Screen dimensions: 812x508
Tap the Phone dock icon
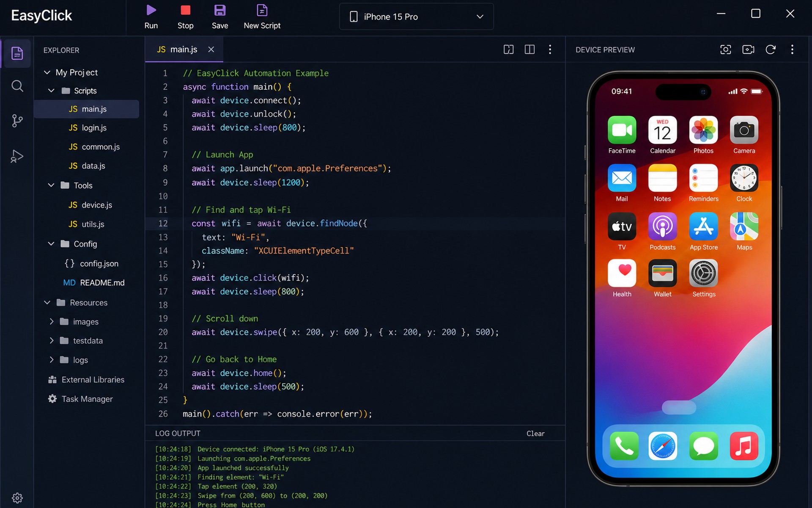624,446
